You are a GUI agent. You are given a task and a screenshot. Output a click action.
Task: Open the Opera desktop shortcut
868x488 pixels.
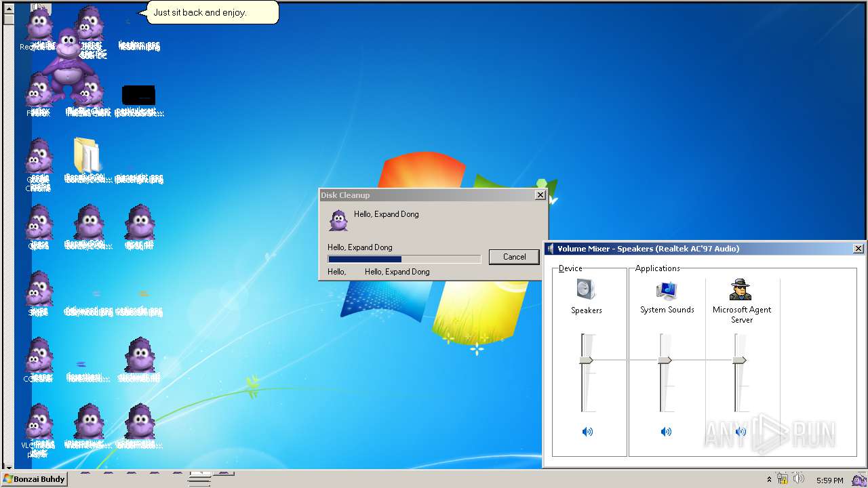pyautogui.click(x=39, y=227)
